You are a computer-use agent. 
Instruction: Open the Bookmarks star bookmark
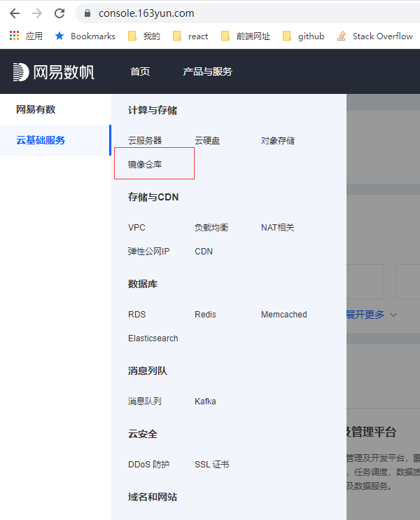tap(85, 36)
